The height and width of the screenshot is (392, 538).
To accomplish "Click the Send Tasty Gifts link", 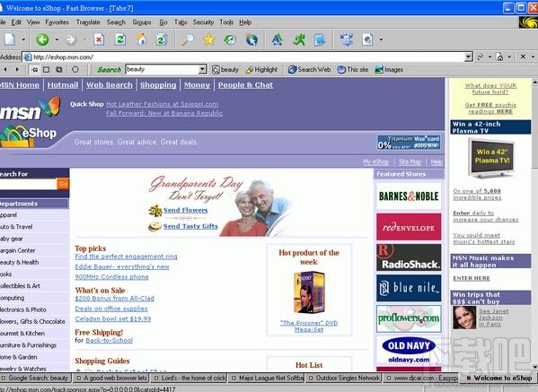I will [x=190, y=226].
